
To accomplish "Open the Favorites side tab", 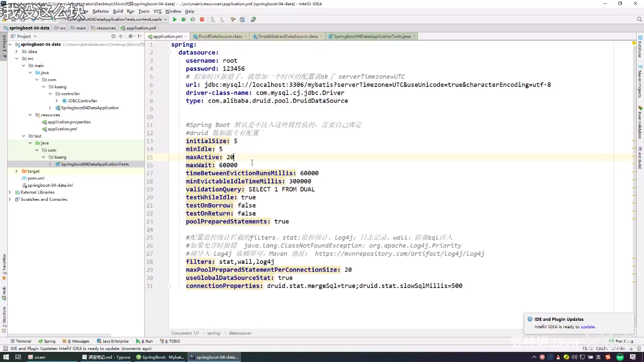I will click(4, 267).
